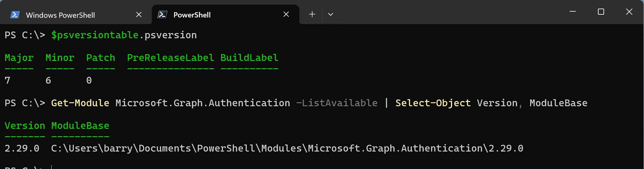Click the Major column header

[x=19, y=58]
